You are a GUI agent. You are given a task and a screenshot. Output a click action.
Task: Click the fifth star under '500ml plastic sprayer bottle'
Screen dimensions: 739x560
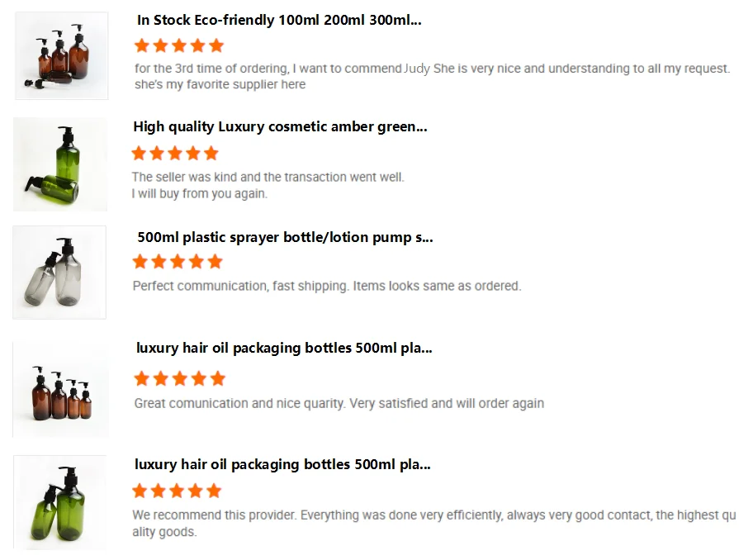(215, 262)
